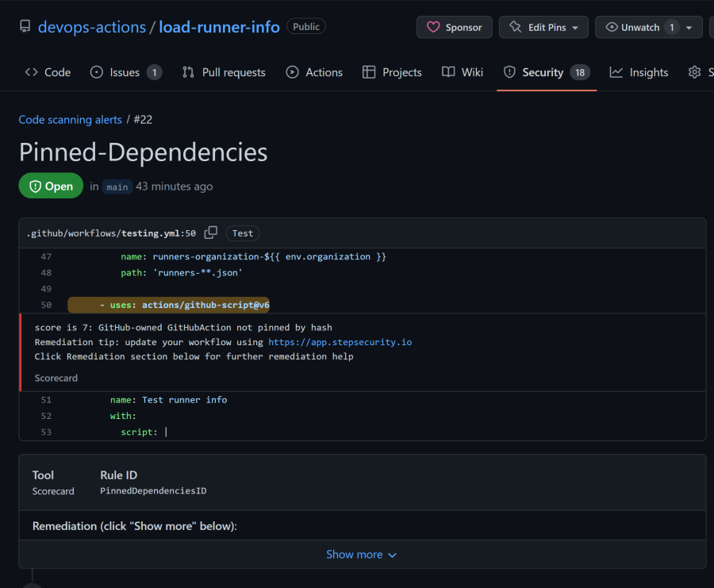Click the Test label badge
Screen dimensions: 714x588
(x=243, y=233)
